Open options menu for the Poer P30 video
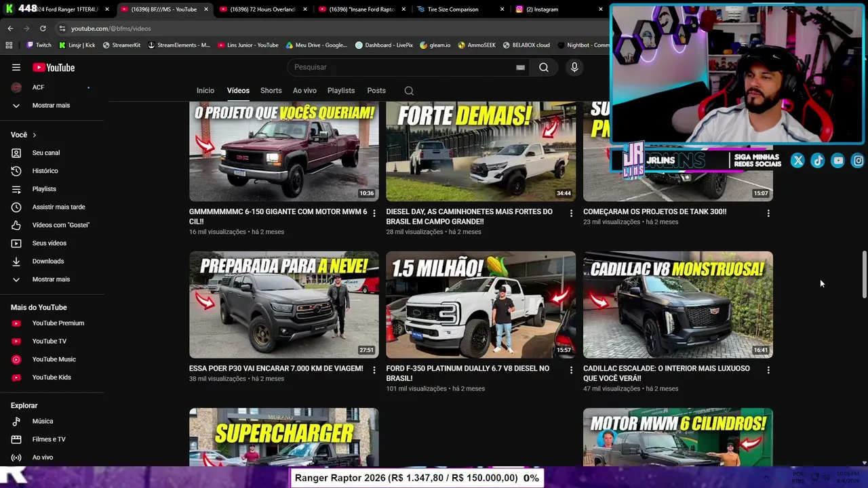The image size is (868, 488). [x=374, y=370]
